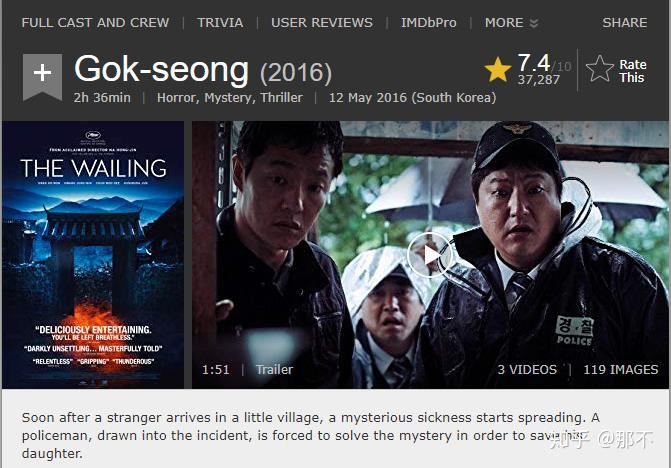
Task: Open the IMDbPro link
Action: click(429, 23)
